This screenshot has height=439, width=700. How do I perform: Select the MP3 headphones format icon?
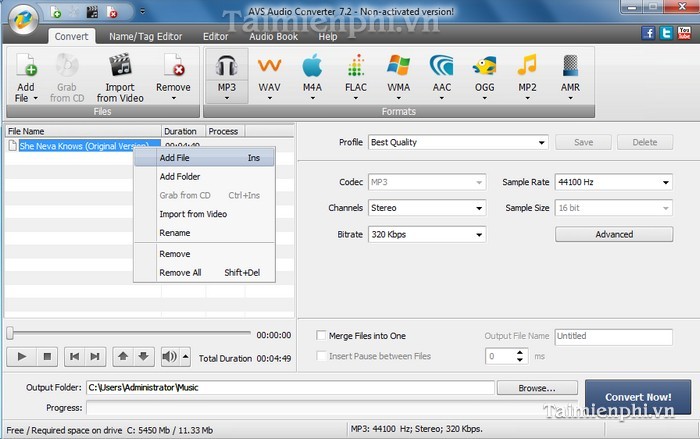226,66
